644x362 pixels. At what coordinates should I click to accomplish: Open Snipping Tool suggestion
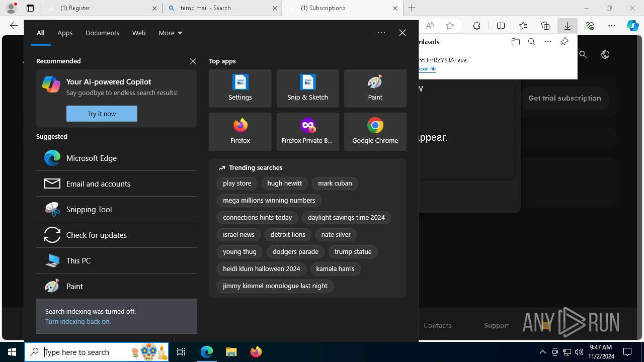(x=116, y=209)
